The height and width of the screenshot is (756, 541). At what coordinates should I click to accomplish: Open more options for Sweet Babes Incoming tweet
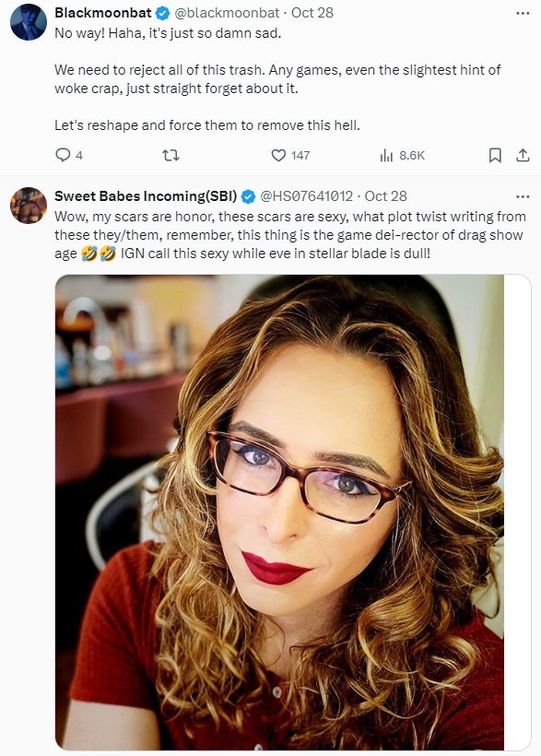(523, 196)
